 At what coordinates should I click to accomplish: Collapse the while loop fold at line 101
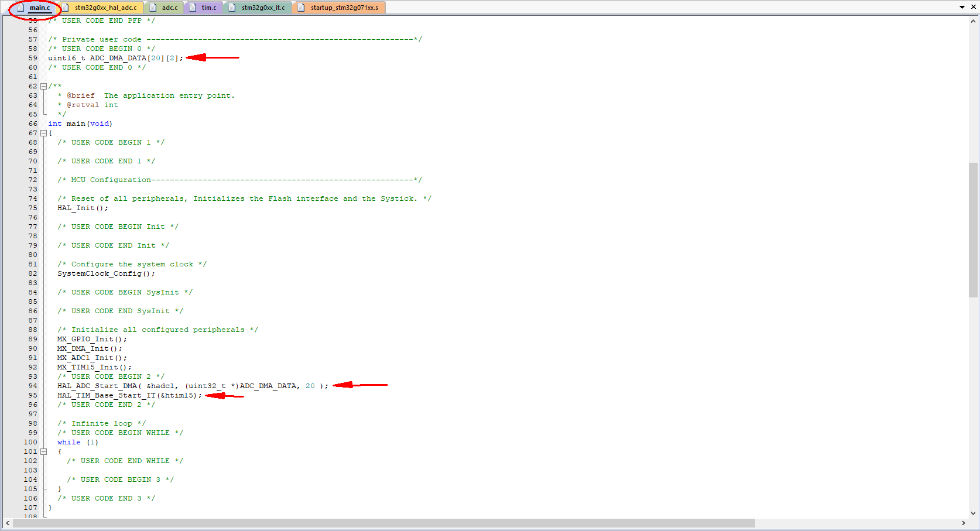point(44,451)
